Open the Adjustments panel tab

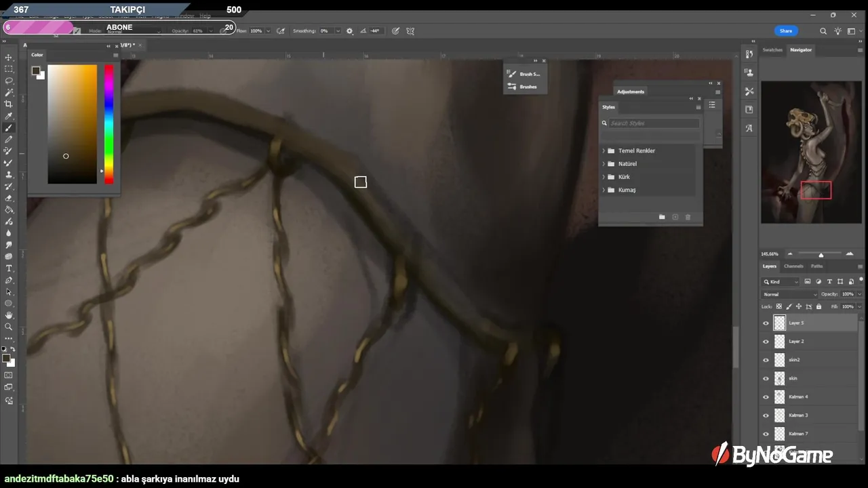tap(631, 91)
